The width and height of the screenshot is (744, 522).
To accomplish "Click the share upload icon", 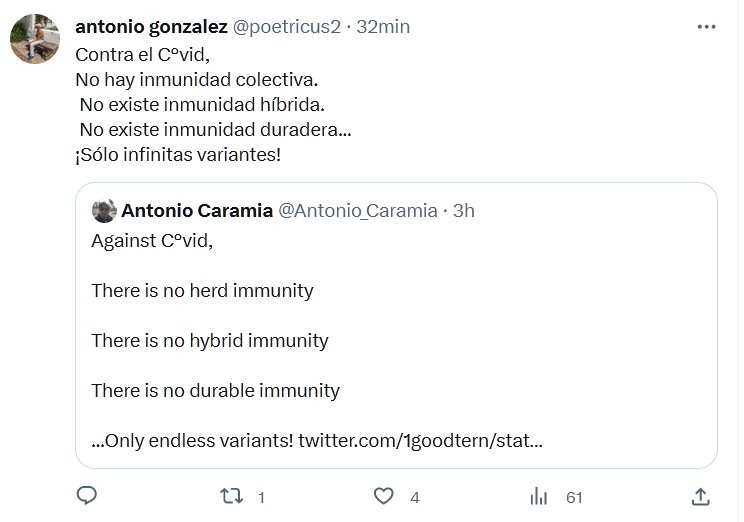I will coord(701,496).
